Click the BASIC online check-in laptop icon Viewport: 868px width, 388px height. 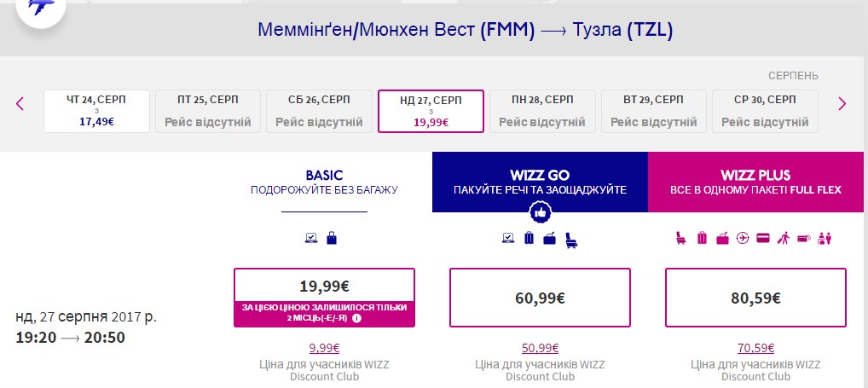pyautogui.click(x=312, y=239)
